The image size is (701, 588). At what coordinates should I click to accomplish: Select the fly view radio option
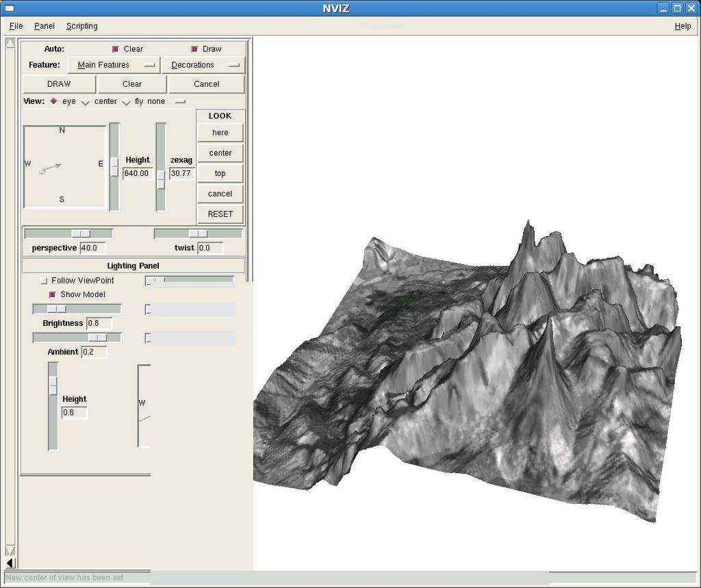[127, 102]
